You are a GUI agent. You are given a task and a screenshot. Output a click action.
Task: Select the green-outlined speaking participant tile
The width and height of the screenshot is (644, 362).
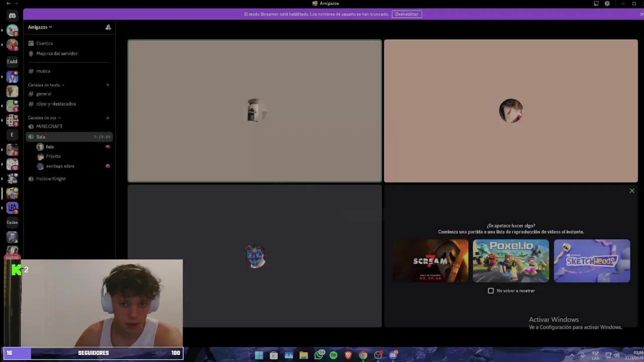pos(255,111)
